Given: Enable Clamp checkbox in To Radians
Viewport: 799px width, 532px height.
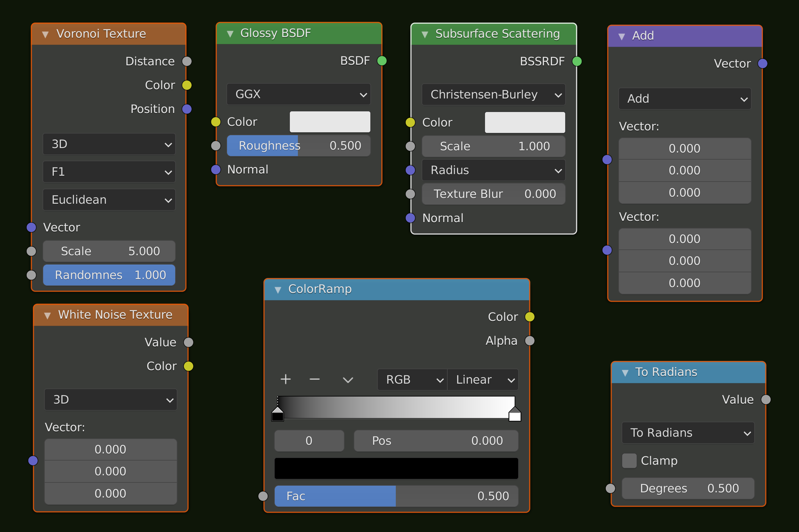Looking at the screenshot, I should [x=629, y=461].
